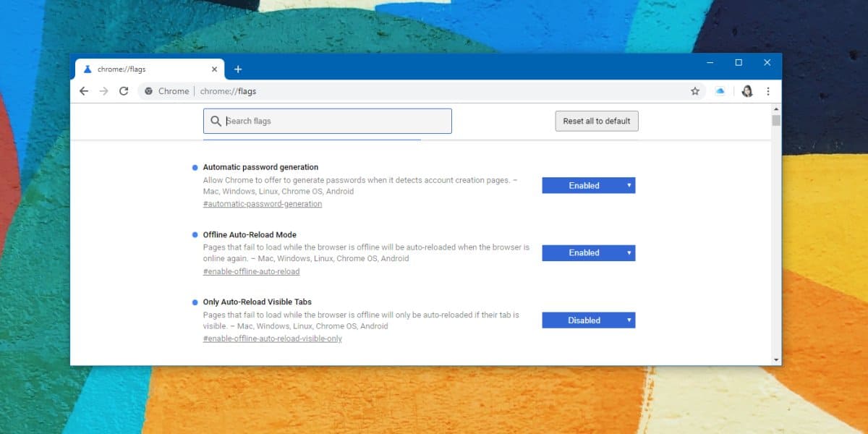
Task: Click the cloud sync status icon
Action: pyautogui.click(x=720, y=91)
